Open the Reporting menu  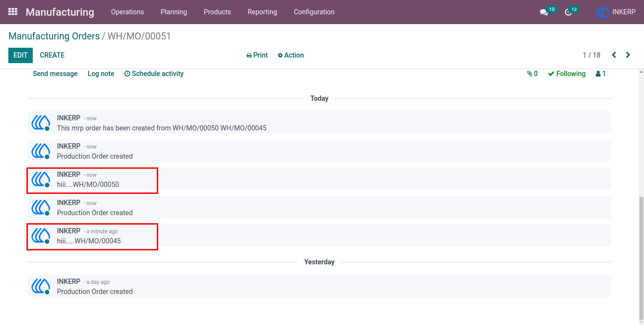click(x=262, y=12)
